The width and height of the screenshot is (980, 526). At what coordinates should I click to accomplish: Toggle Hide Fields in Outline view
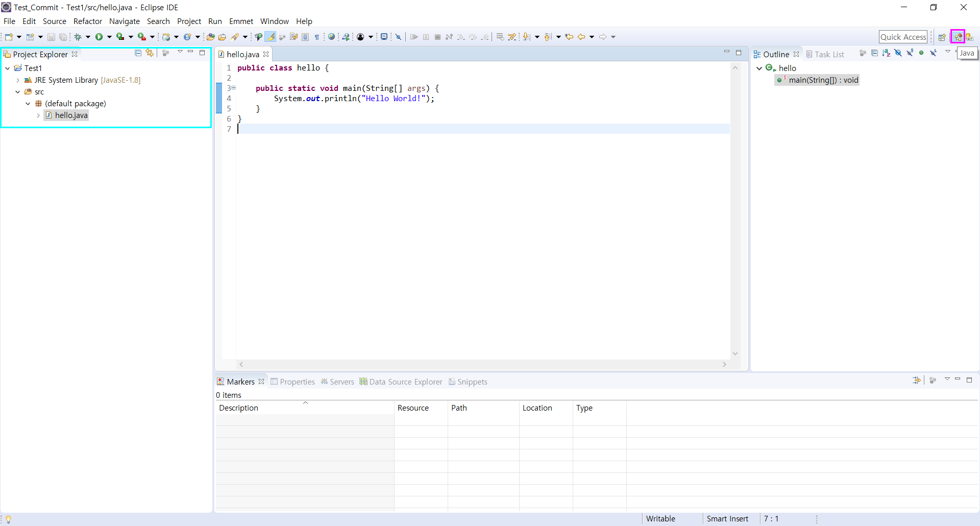(898, 53)
